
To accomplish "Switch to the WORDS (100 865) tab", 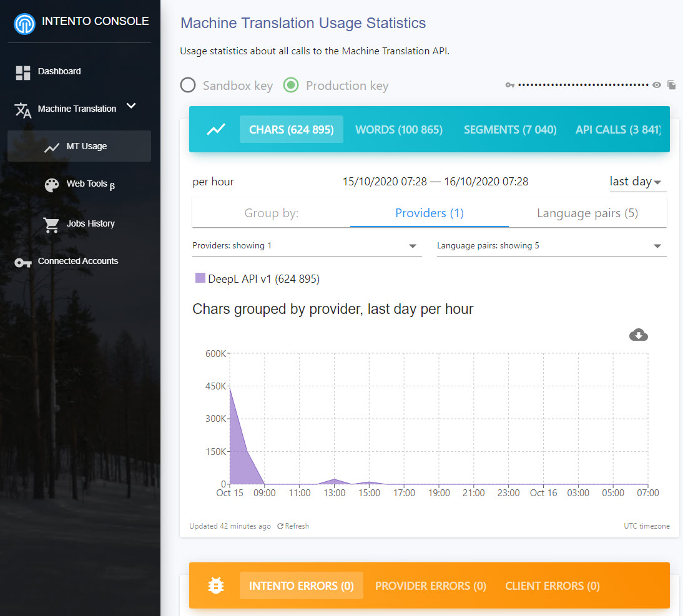I will (399, 130).
